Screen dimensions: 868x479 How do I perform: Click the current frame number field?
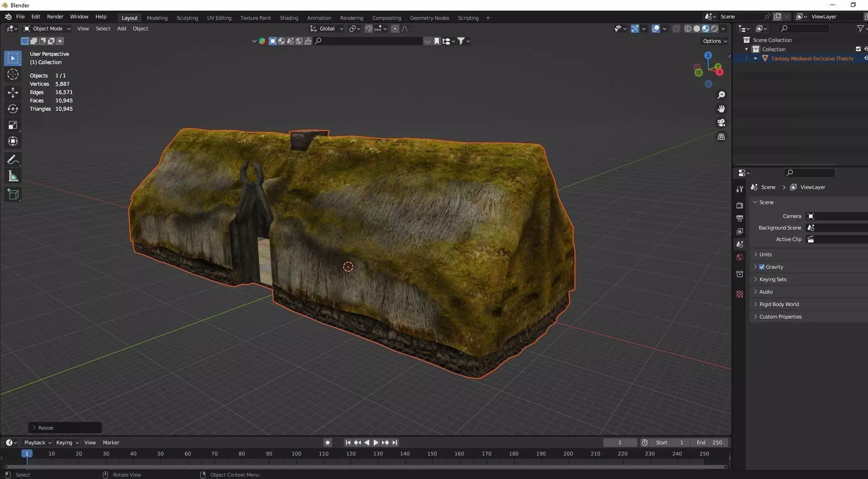[x=620, y=443]
